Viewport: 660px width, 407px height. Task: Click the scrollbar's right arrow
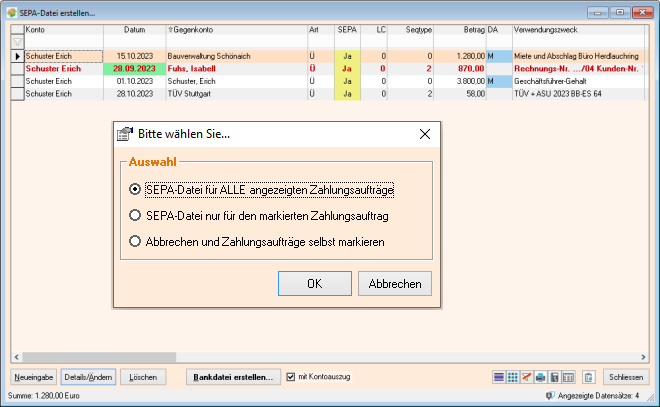643,357
